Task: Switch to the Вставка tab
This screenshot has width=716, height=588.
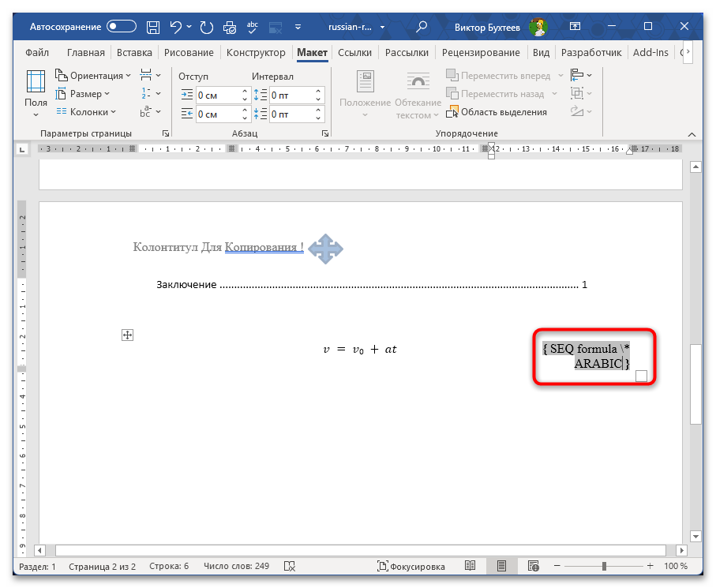Action: (x=134, y=53)
